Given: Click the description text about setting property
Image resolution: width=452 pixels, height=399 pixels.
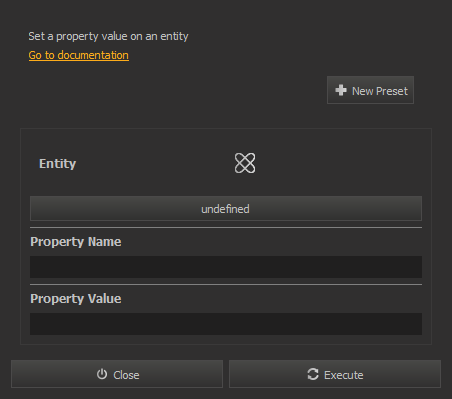Looking at the screenshot, I should coord(108,36).
